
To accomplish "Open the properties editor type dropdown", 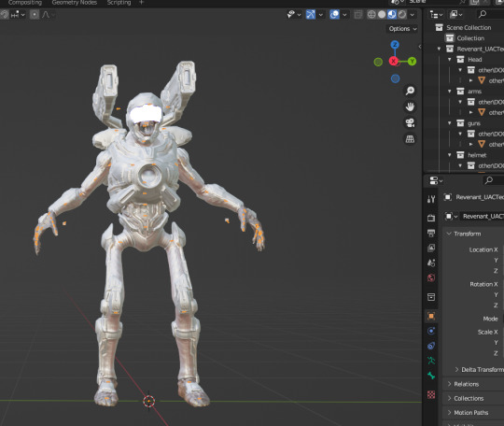I will [436, 180].
